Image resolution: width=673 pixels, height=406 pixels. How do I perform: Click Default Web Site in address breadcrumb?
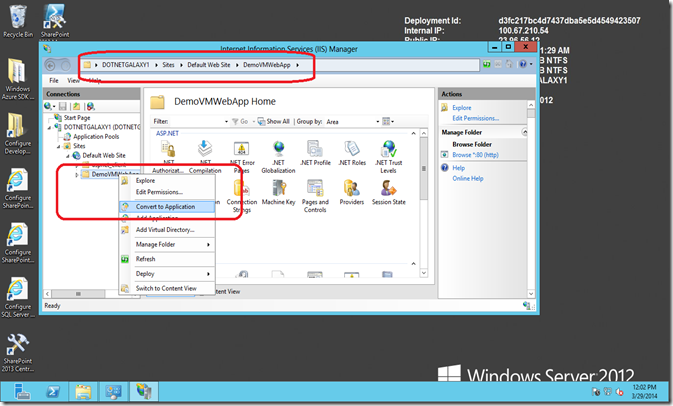pos(209,65)
